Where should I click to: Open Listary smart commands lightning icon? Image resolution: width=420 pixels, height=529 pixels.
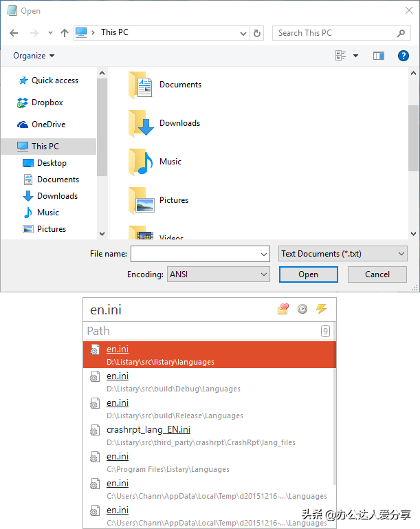(x=321, y=309)
